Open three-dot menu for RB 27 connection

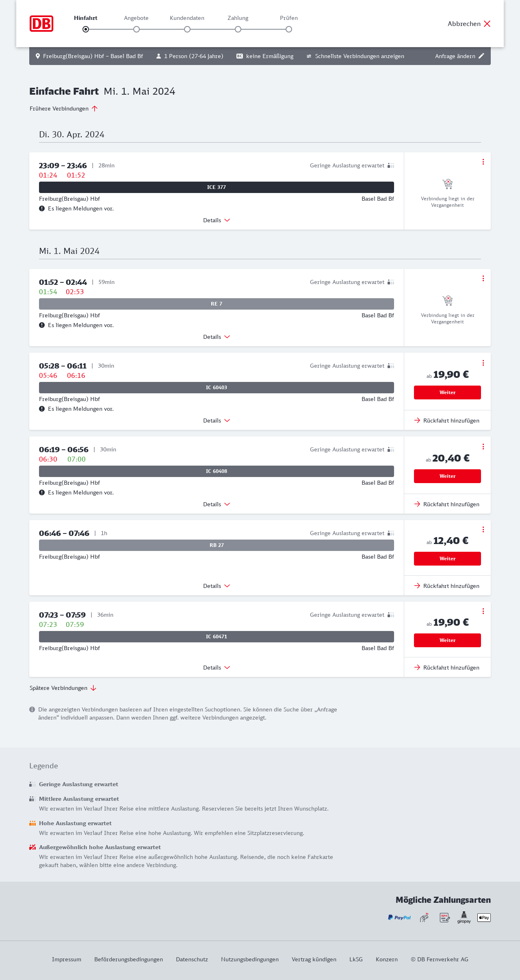[x=483, y=529]
